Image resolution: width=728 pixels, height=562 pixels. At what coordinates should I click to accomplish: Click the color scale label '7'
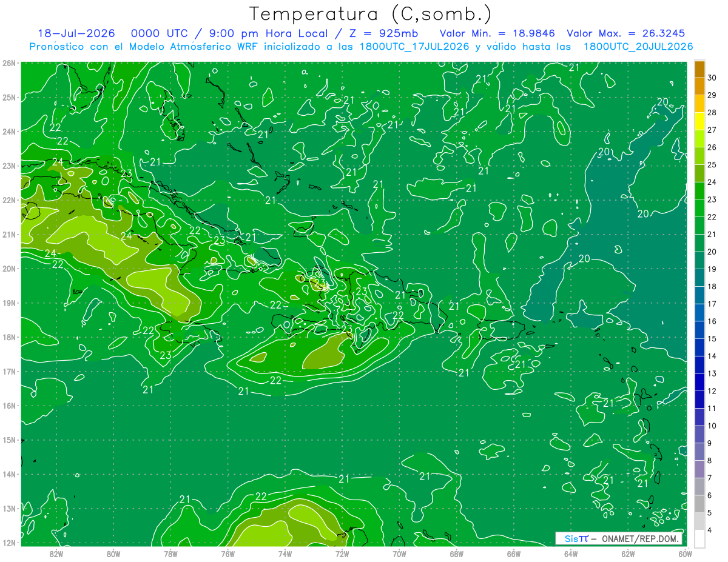pos(710,478)
